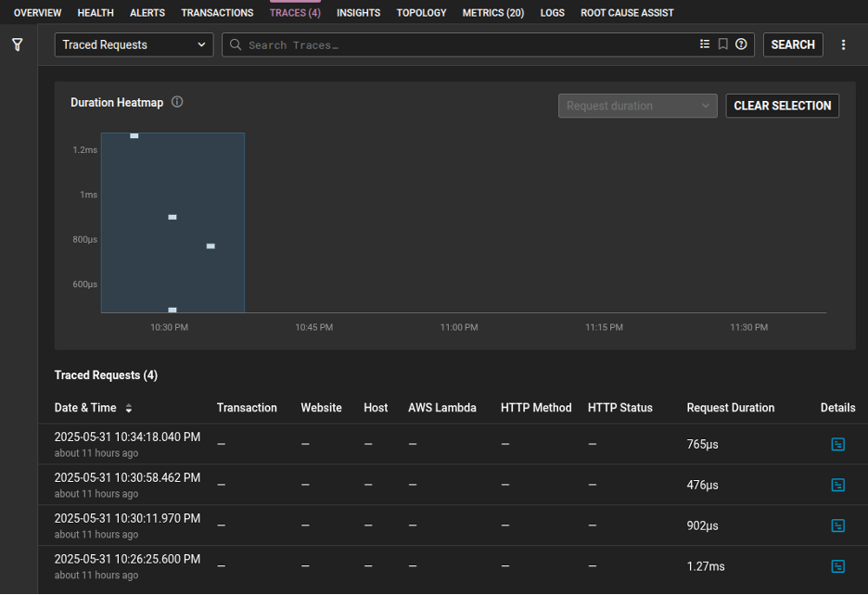Open the three-dot more options menu

(843, 44)
